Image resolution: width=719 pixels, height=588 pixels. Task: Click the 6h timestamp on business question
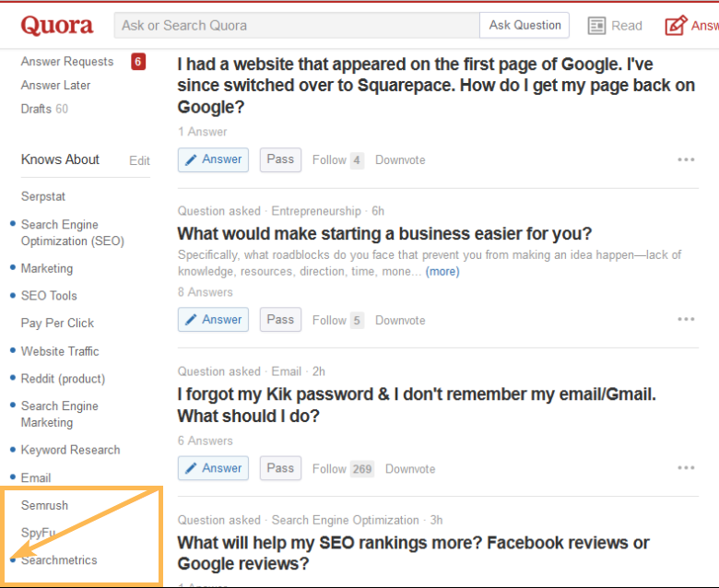click(x=378, y=211)
